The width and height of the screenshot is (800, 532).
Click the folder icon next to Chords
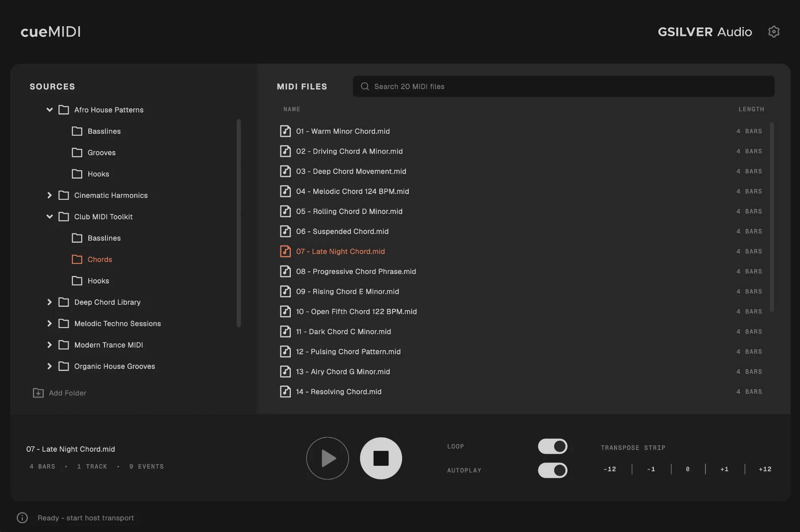tap(77, 259)
